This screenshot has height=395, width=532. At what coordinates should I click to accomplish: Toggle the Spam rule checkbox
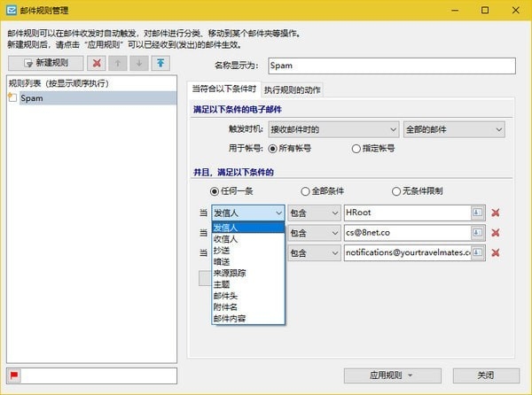pyautogui.click(x=12, y=98)
